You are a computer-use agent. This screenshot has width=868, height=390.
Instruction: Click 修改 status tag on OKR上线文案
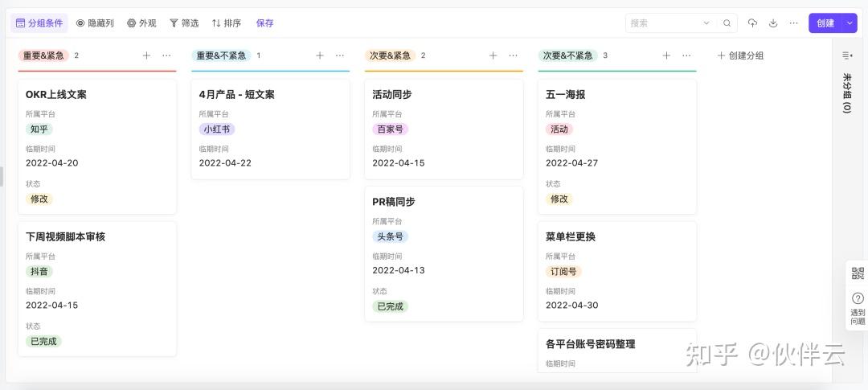pyautogui.click(x=39, y=199)
